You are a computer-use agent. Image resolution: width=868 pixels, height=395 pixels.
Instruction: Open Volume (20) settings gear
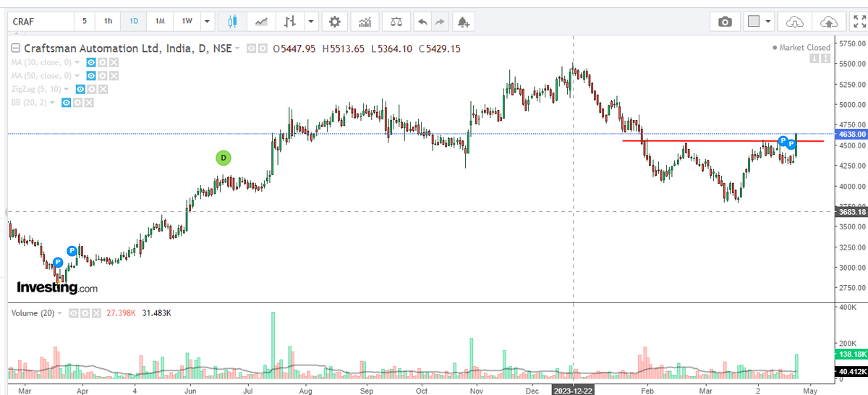85,313
